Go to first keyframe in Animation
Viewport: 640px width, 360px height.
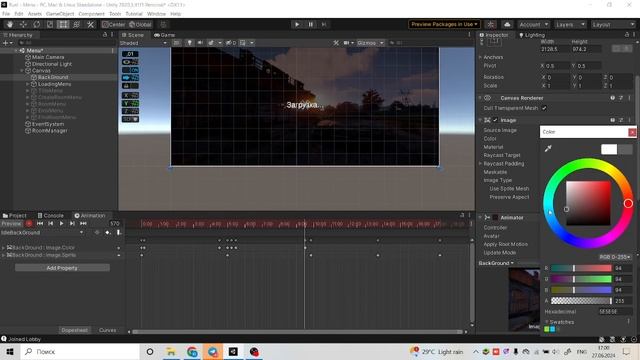[x=40, y=223]
